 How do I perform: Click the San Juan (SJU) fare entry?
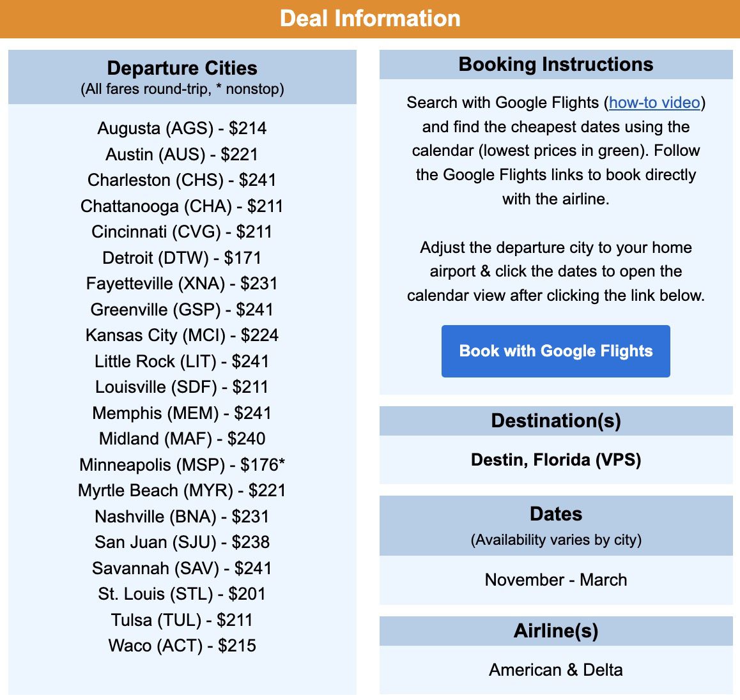pos(182,542)
